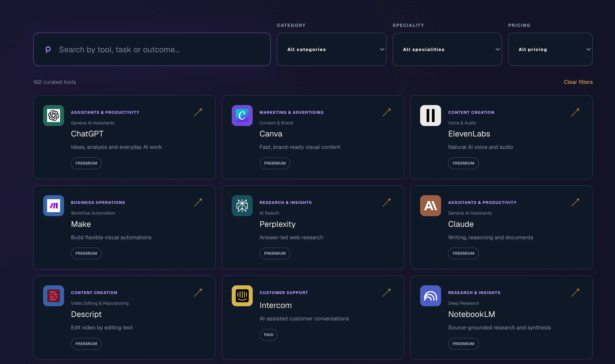Click 'Voice & Audio' speciality text
Screen dimensions: 615x364
click(462, 123)
